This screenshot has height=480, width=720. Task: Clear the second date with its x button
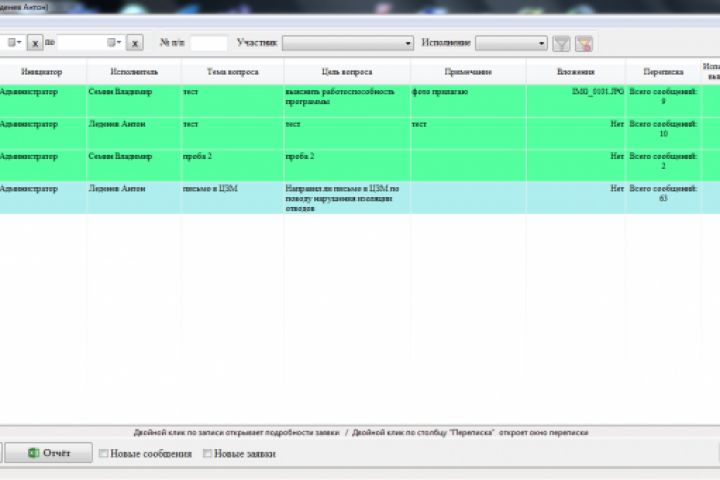click(x=135, y=43)
